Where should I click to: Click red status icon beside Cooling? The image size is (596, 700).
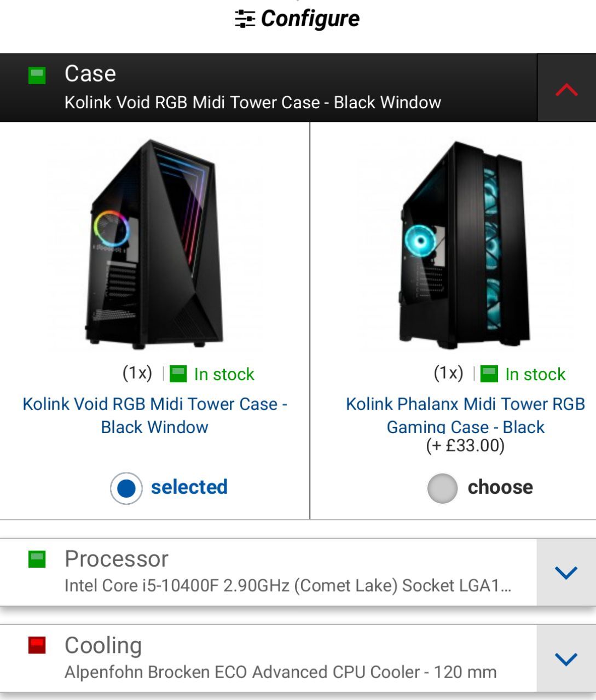[37, 645]
